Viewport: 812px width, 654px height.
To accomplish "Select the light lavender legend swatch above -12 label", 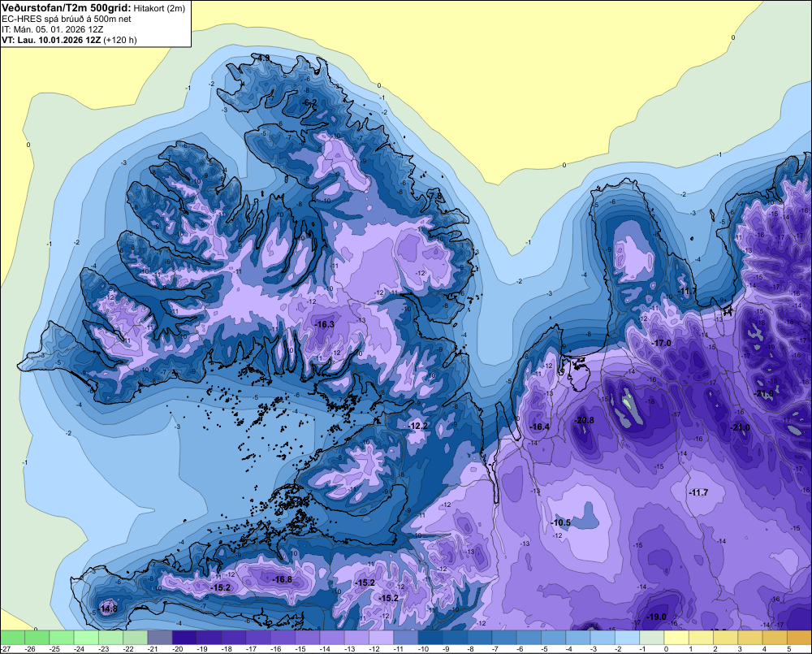I will (381, 637).
